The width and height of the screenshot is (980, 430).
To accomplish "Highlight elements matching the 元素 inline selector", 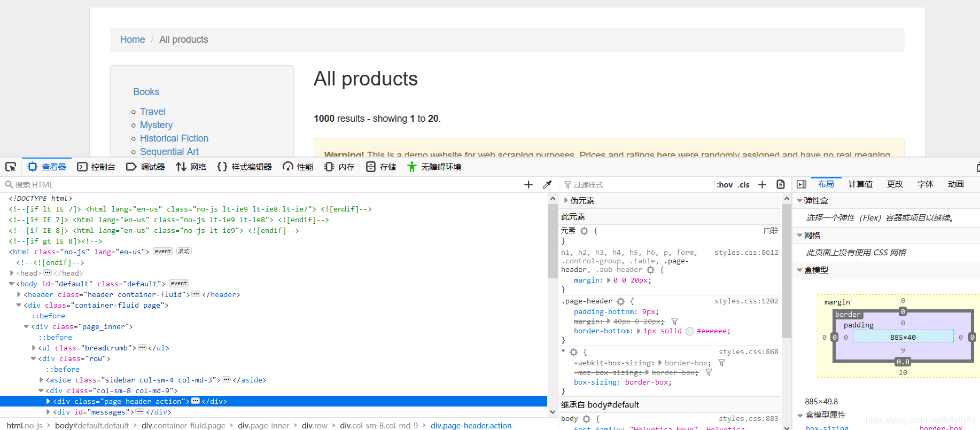I will 584,231.
